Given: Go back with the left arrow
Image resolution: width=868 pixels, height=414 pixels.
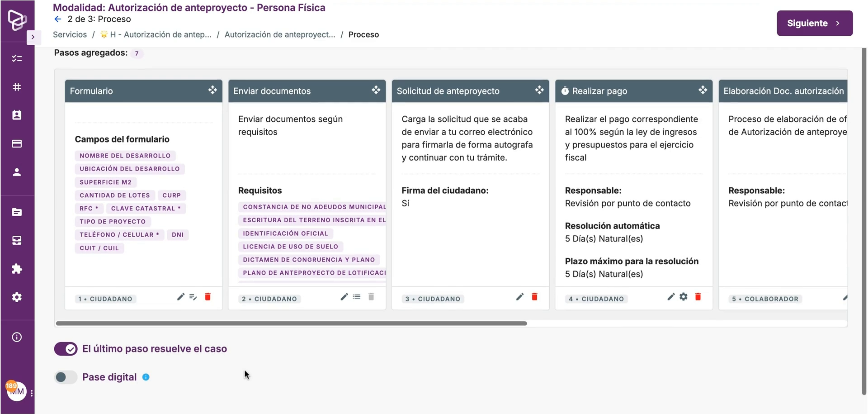Looking at the screenshot, I should tap(57, 19).
